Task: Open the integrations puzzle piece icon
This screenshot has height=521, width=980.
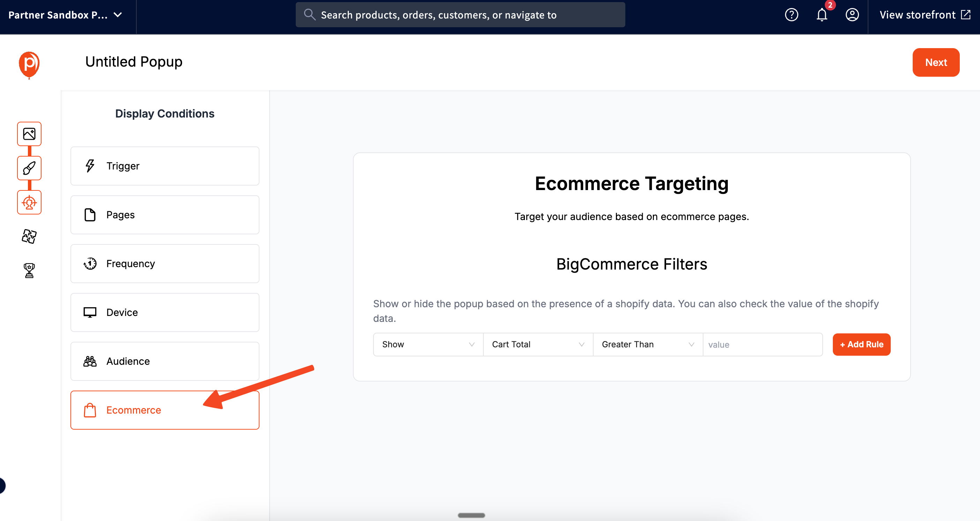Action: click(29, 236)
